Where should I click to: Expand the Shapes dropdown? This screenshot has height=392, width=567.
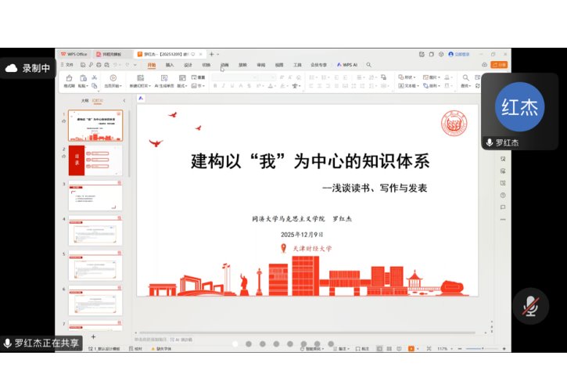(x=407, y=77)
